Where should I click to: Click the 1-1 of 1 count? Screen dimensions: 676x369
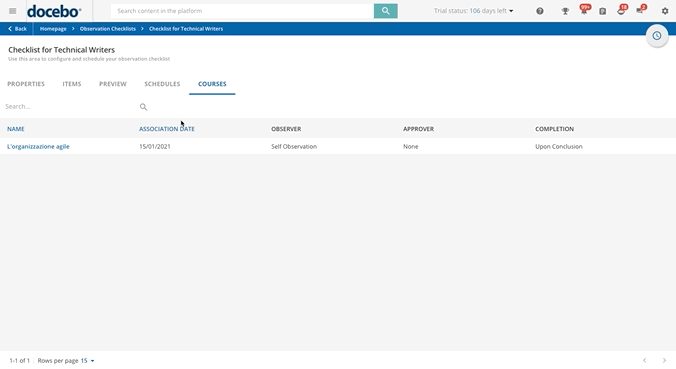(19, 360)
